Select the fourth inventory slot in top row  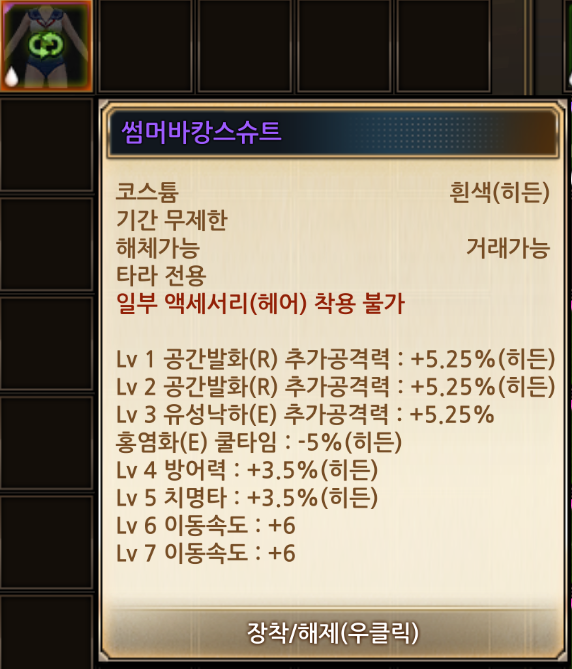(344, 45)
